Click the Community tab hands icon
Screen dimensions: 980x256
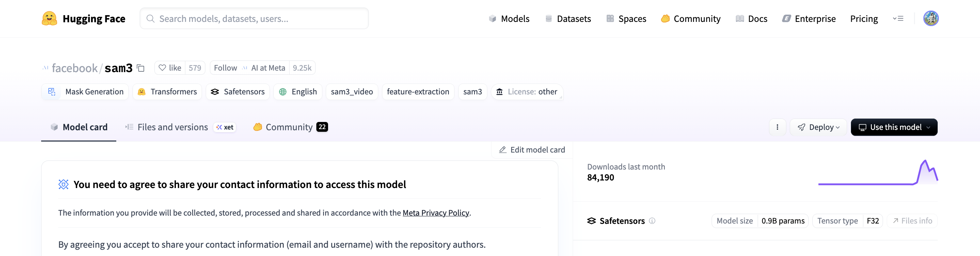[x=257, y=127]
